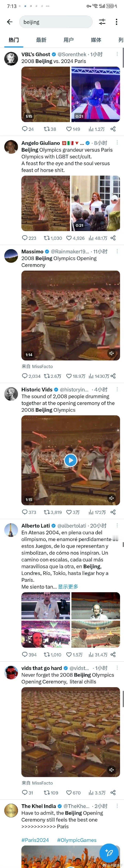Like the VBL's Ghost tweet
This screenshot has height=868, width=124.
coord(73,129)
